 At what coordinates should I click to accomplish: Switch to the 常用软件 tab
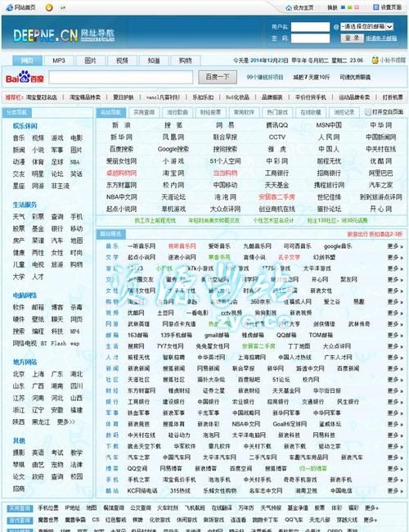coord(244,112)
